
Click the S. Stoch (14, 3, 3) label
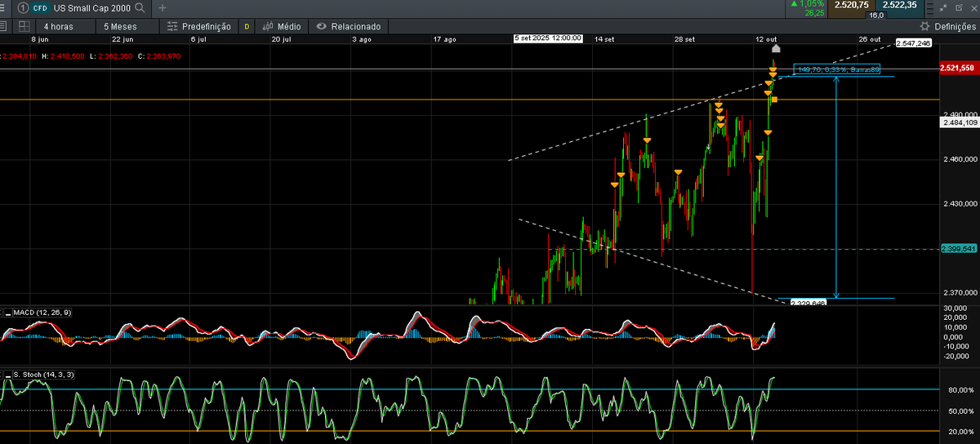tap(43, 374)
